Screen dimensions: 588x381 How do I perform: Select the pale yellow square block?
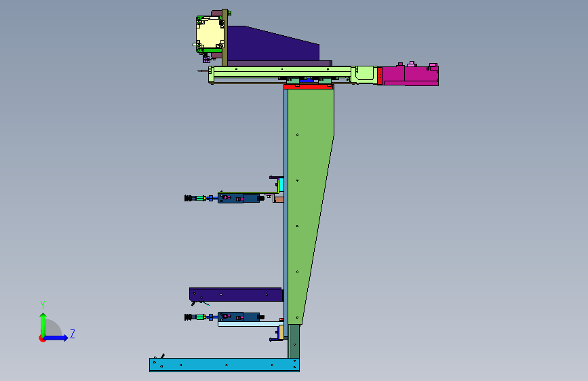tap(210, 33)
